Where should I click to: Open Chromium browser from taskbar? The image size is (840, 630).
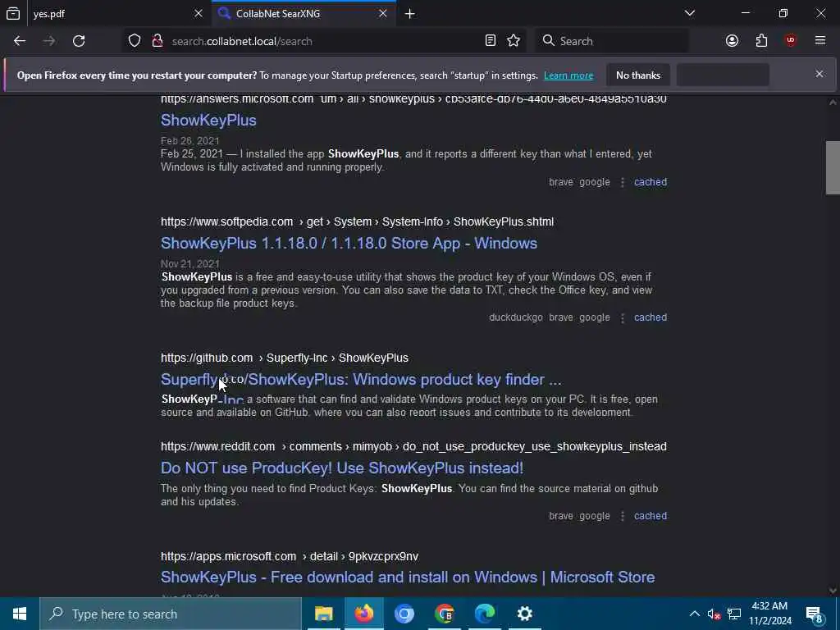[x=404, y=614]
